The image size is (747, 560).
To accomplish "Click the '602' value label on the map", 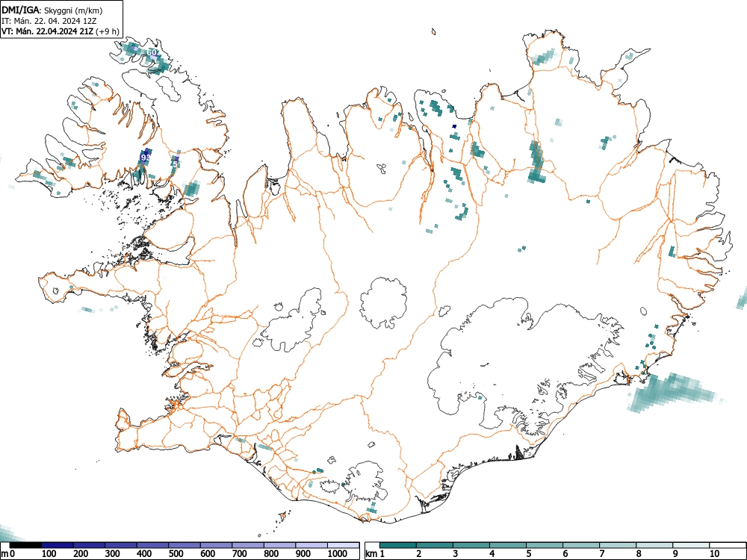I will pos(153,52).
